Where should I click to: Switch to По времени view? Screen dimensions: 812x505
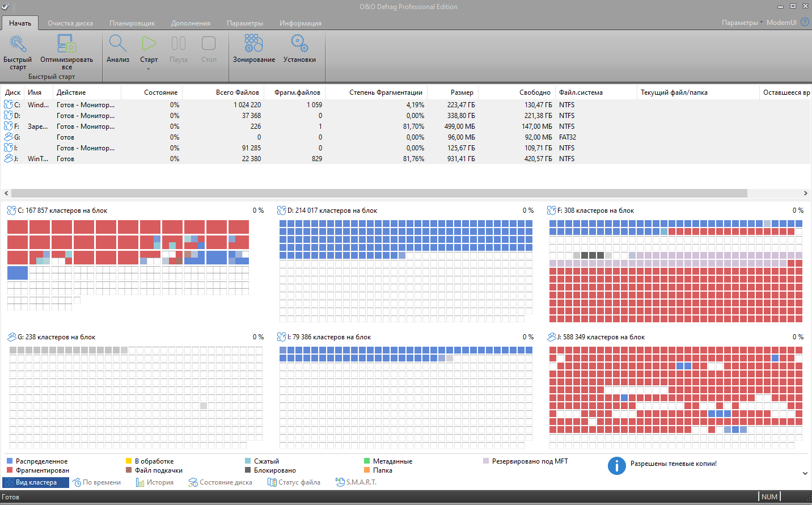pyautogui.click(x=97, y=482)
